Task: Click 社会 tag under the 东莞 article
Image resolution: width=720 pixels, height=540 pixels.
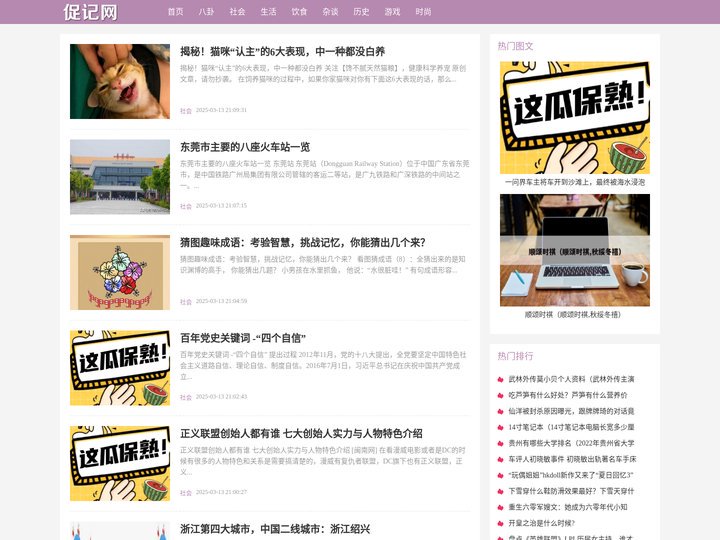Action: pyautogui.click(x=186, y=206)
